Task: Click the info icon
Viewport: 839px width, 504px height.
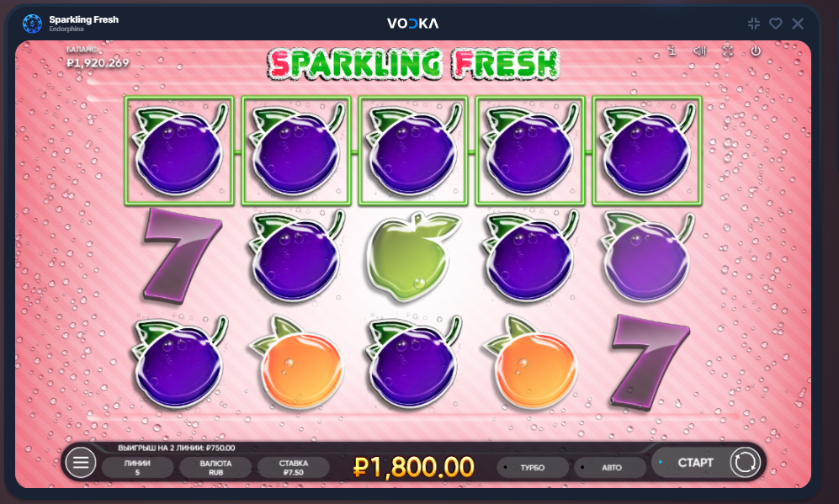Action: [x=672, y=50]
